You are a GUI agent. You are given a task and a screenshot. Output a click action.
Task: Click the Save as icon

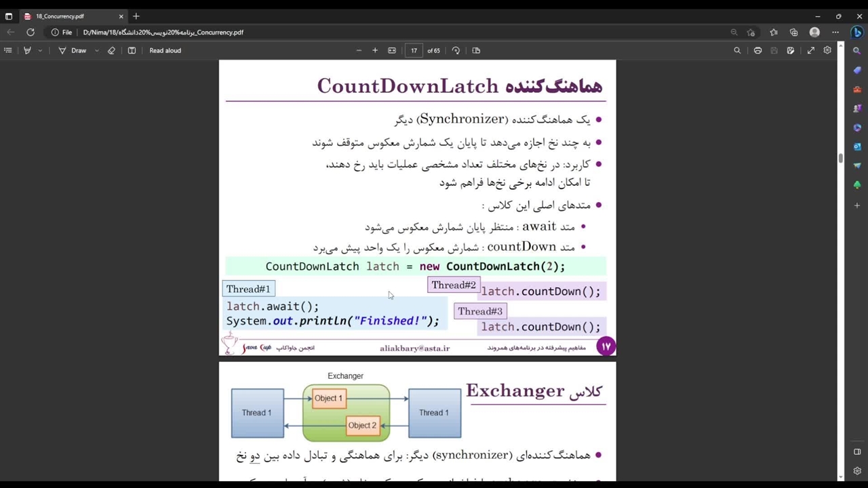pyautogui.click(x=791, y=50)
